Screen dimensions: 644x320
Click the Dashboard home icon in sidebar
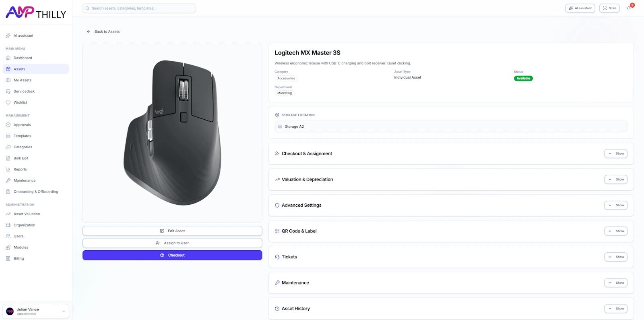coord(8,58)
